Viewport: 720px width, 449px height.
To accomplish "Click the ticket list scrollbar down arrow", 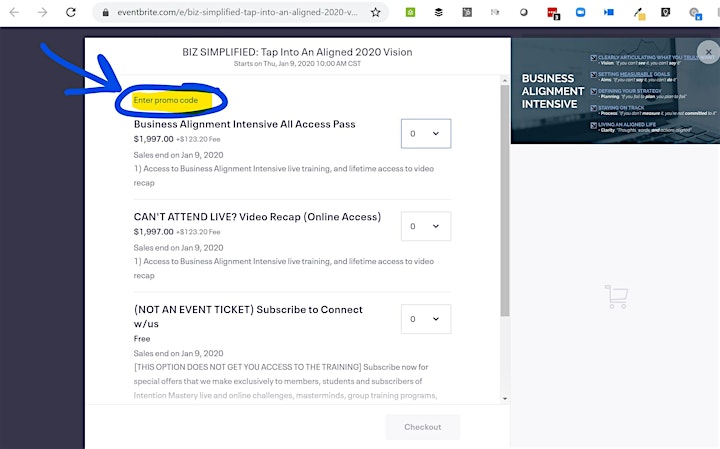I will (505, 398).
